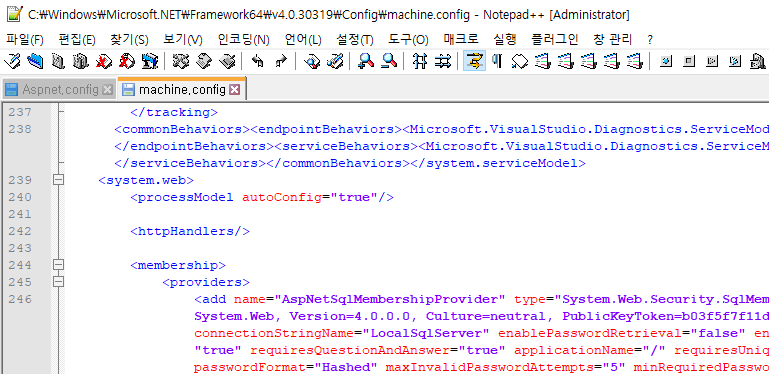Open the 보기(V) menu
The width and height of the screenshot is (769, 374).
click(x=182, y=40)
